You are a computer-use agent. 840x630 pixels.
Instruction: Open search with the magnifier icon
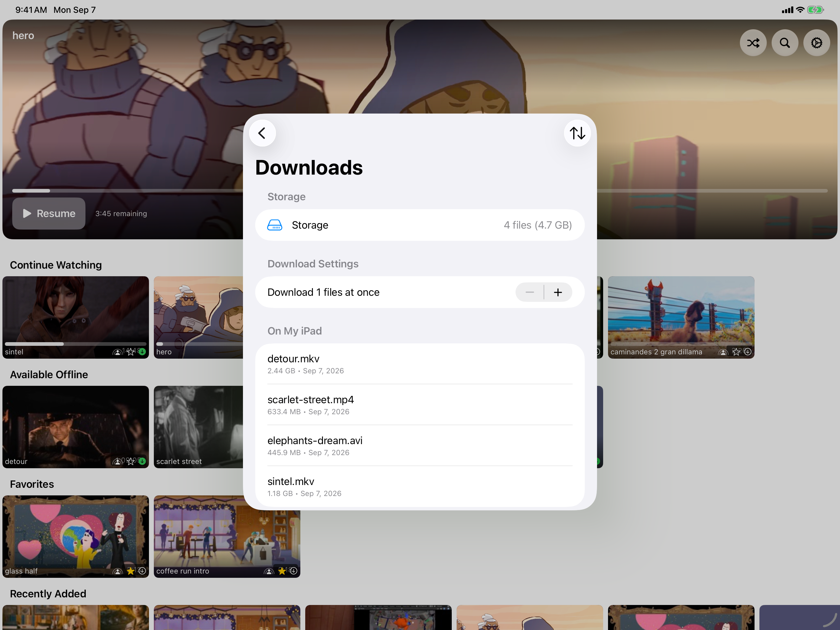pos(785,43)
